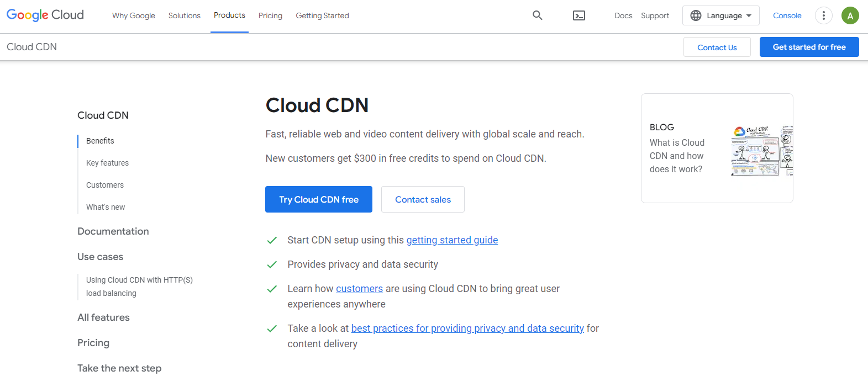868x387 pixels.
Task: Select the Pricing top navigation item
Action: (x=270, y=15)
